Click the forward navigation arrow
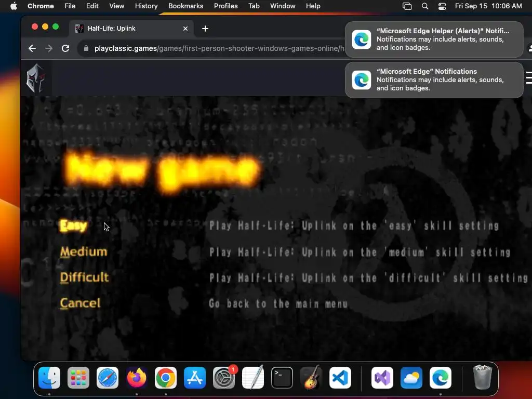 [49, 48]
